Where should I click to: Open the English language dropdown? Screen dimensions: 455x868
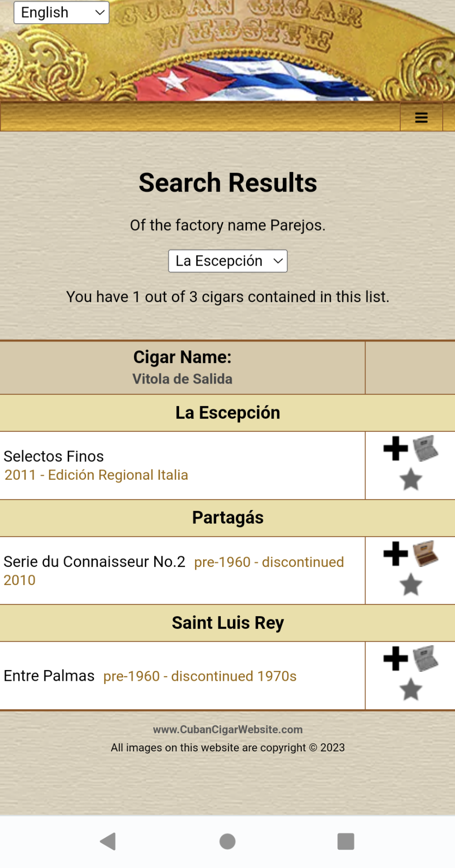coord(62,13)
